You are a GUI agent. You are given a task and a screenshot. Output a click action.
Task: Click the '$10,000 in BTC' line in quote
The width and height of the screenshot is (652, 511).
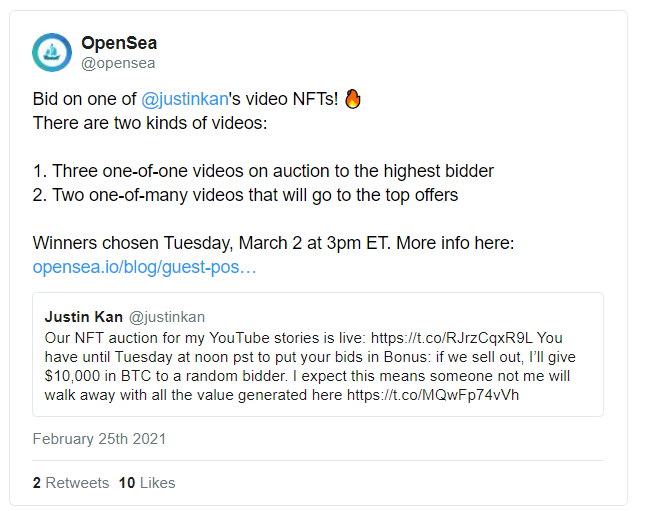click(307, 376)
